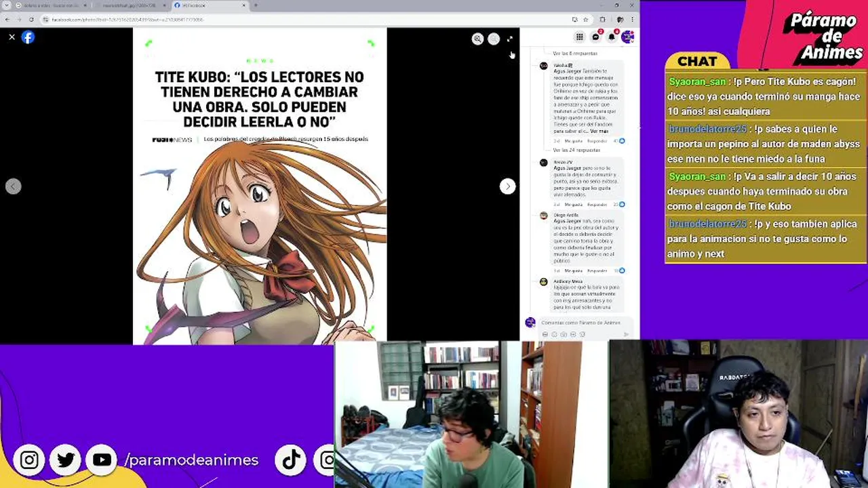The width and height of the screenshot is (868, 488).
Task: Click the overlay Twitter icon
Action: click(66, 460)
